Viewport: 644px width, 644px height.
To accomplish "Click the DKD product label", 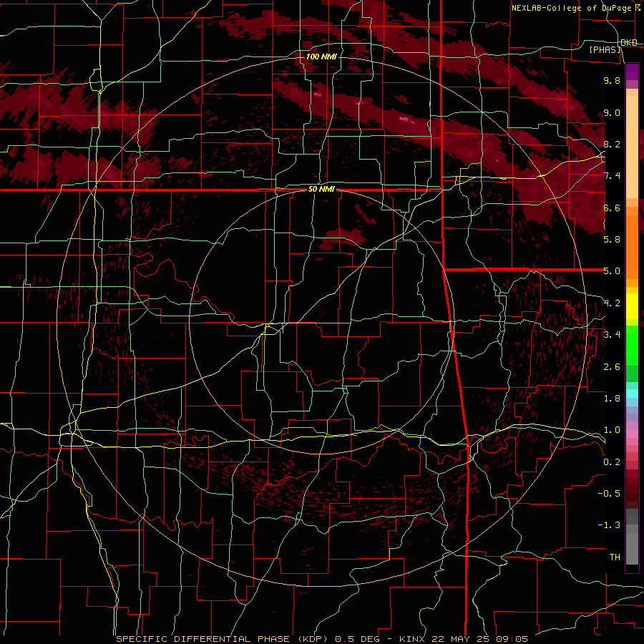I will point(629,43).
